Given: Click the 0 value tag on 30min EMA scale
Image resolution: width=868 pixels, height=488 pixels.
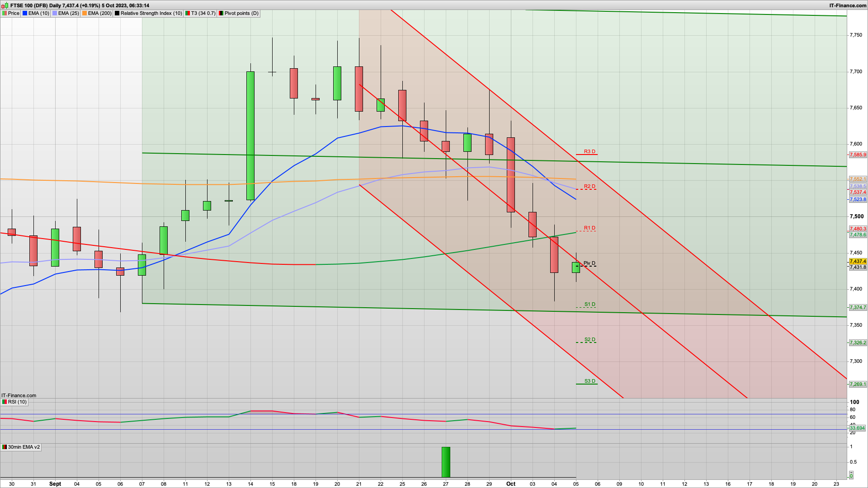Looking at the screenshot, I should pyautogui.click(x=851, y=476).
